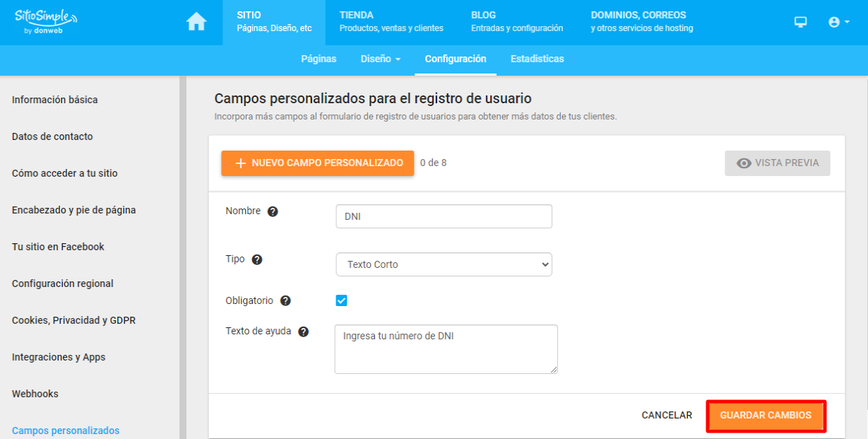
Task: Add a Nuevo Campo Personalizado
Action: click(x=318, y=163)
